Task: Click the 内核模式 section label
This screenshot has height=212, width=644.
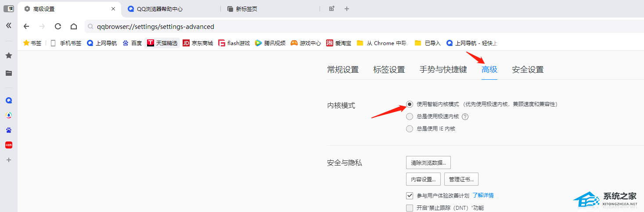Action: [x=341, y=106]
